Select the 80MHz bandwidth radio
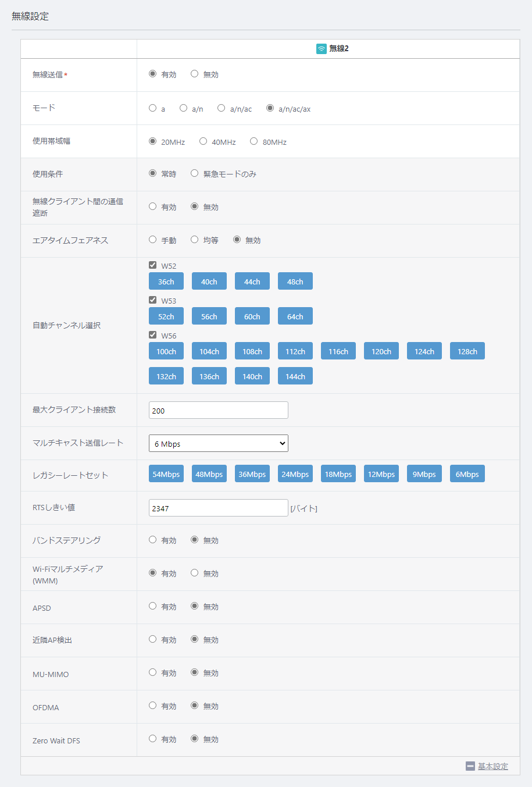Screen dimensions: 532x787 click(253, 141)
